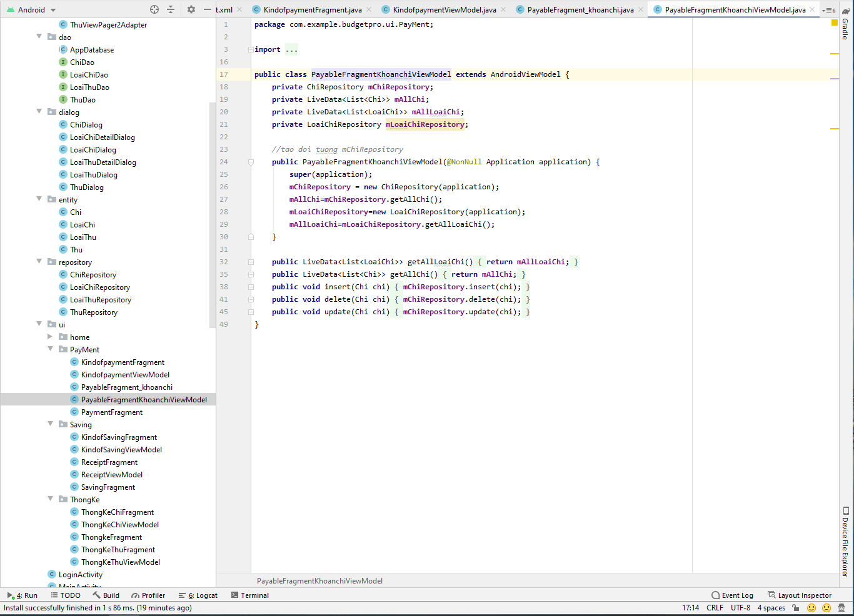854x616 pixels.
Task: Open Layout Inspector
Action: click(x=800, y=595)
